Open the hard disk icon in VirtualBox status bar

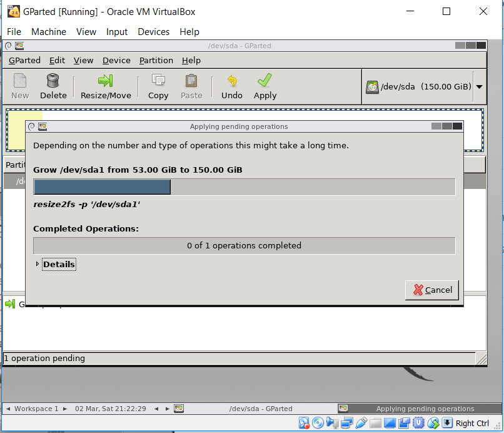304,423
